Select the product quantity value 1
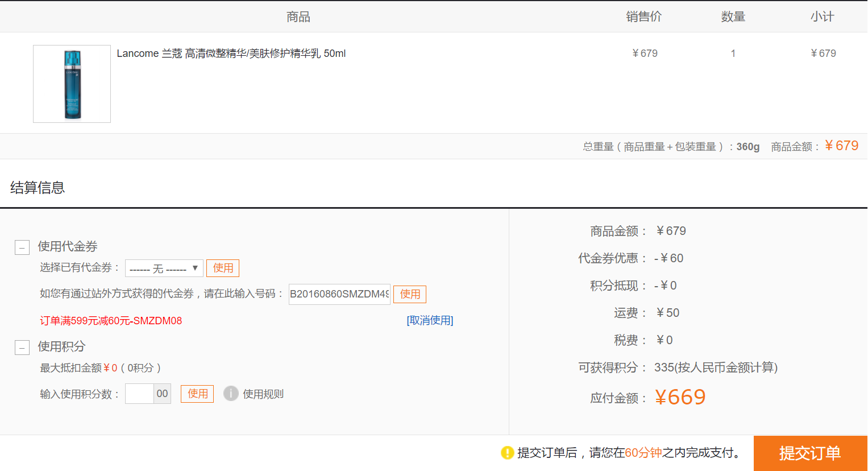Image resolution: width=868 pixels, height=471 pixels. pos(733,53)
